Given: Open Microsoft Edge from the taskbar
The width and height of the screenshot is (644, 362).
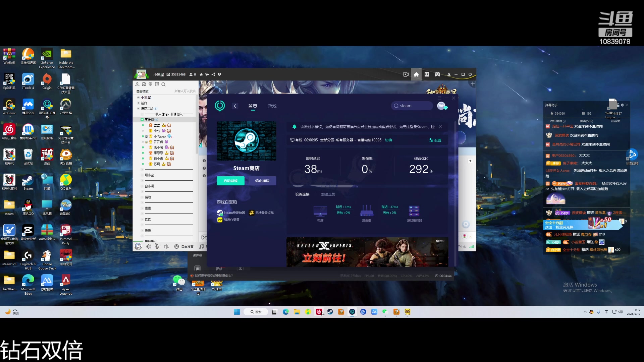Looking at the screenshot, I should tap(286, 312).
